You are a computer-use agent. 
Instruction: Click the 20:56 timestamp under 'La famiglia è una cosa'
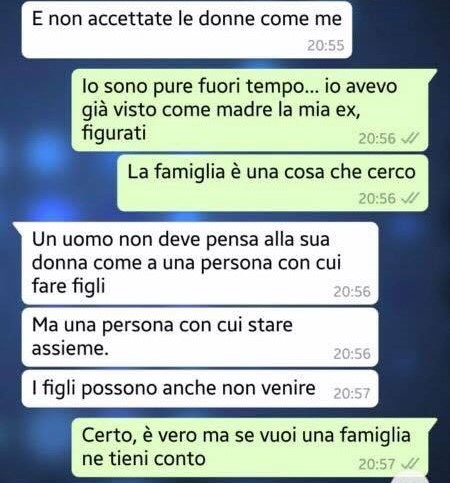pyautogui.click(x=377, y=199)
